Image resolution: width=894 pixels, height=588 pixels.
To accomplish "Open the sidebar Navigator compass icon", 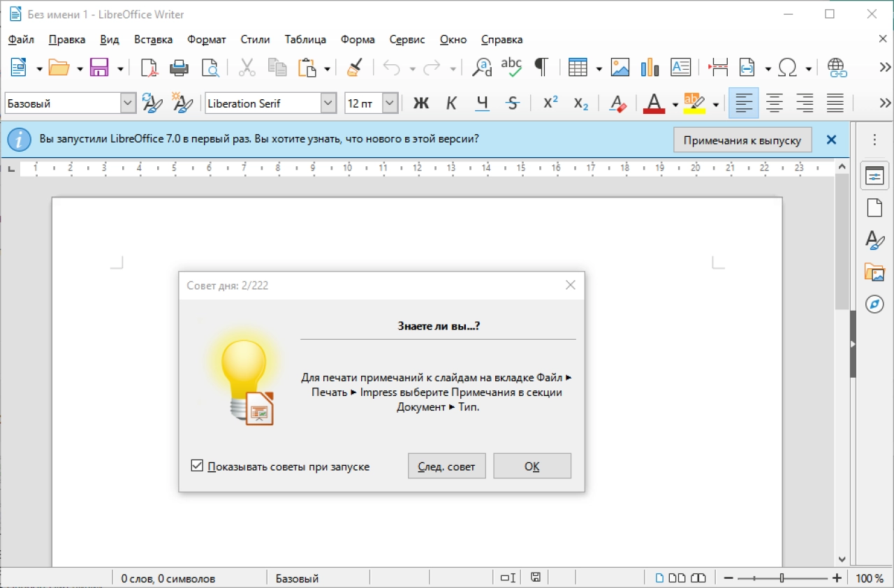I will tap(874, 304).
